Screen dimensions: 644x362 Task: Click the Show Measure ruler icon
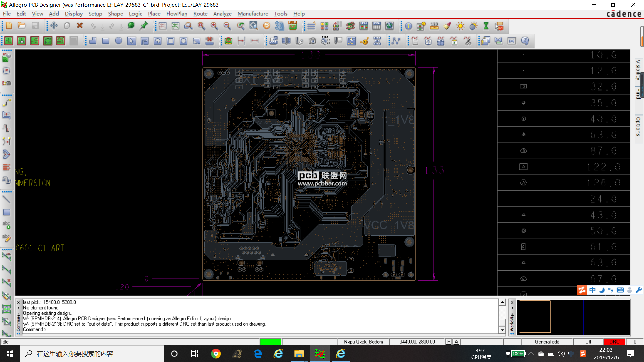pyautogui.click(x=434, y=26)
